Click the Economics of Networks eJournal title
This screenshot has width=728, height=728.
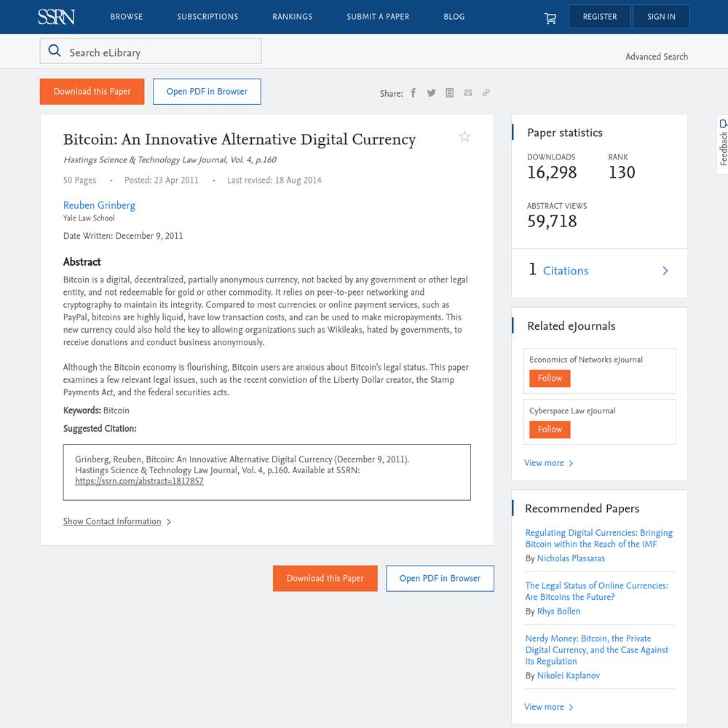point(586,360)
